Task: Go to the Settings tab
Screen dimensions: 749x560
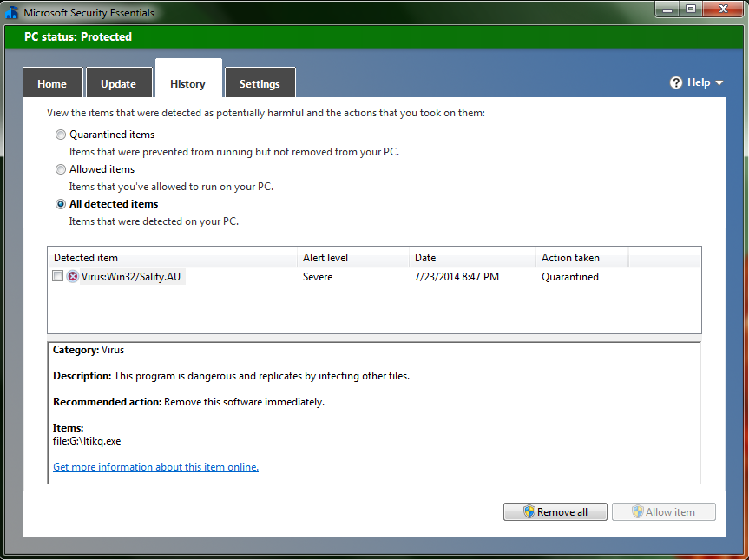Action: pos(260,82)
